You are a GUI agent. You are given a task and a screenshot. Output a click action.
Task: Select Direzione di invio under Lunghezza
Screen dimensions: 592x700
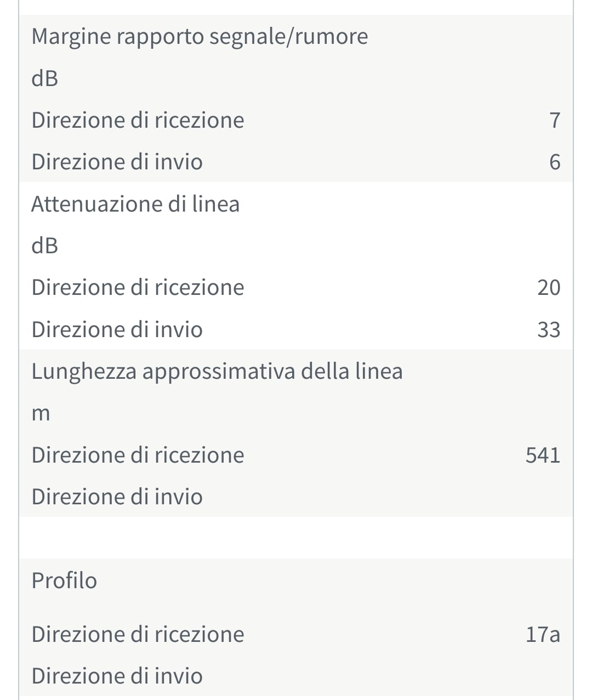pyautogui.click(x=117, y=497)
